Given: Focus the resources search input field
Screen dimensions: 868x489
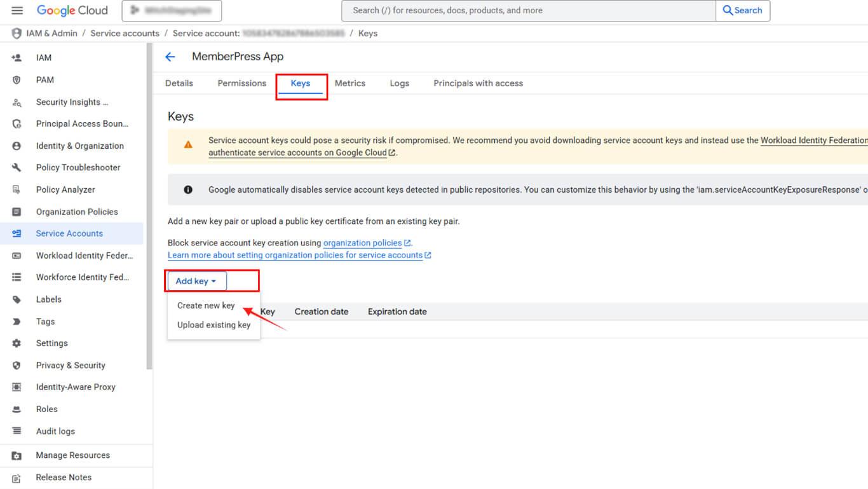Looking at the screenshot, I should [x=527, y=11].
